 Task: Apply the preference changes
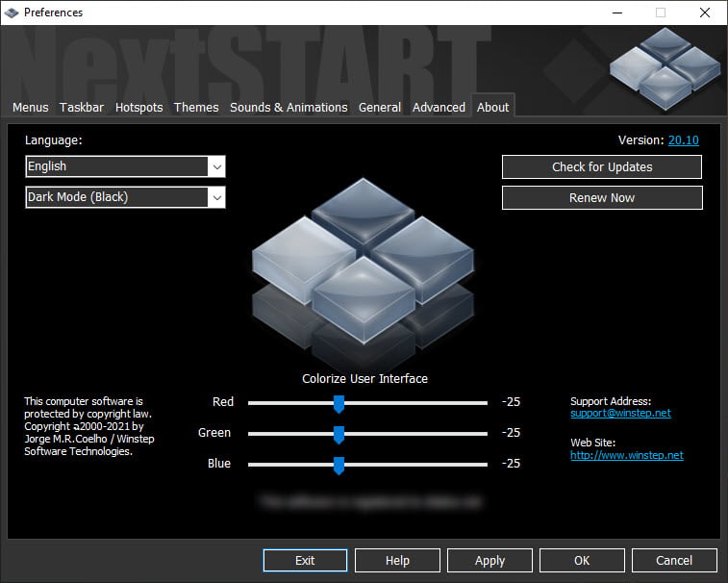pyautogui.click(x=490, y=560)
